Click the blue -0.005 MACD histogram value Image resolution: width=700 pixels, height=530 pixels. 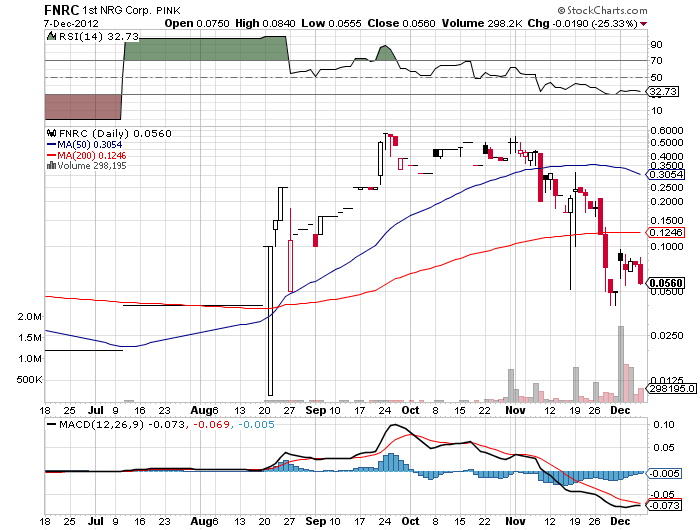point(256,424)
